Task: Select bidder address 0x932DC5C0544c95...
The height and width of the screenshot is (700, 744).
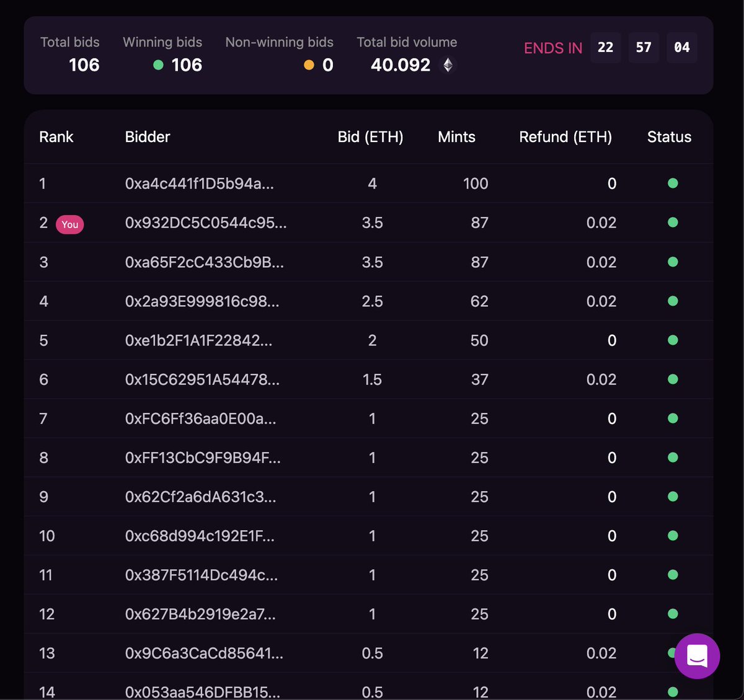Action: 206,223
